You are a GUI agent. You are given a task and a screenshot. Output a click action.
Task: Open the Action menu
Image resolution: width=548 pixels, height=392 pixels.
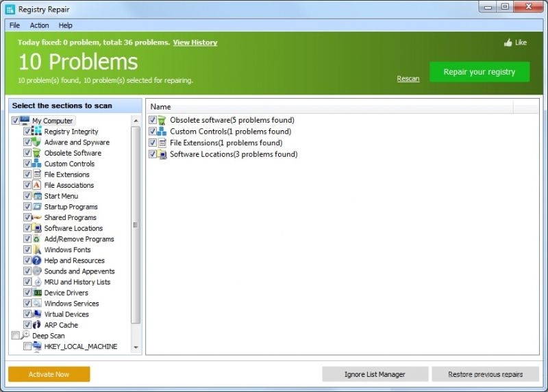pos(39,25)
